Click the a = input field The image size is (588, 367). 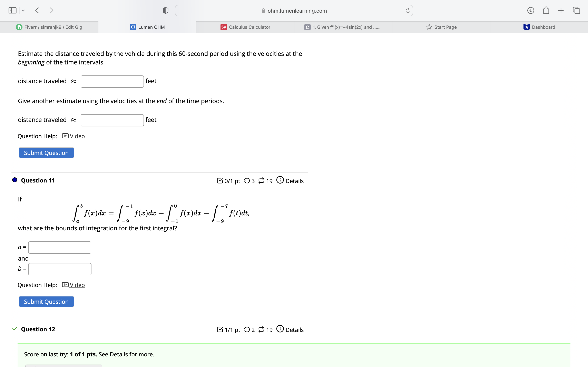pyautogui.click(x=59, y=247)
